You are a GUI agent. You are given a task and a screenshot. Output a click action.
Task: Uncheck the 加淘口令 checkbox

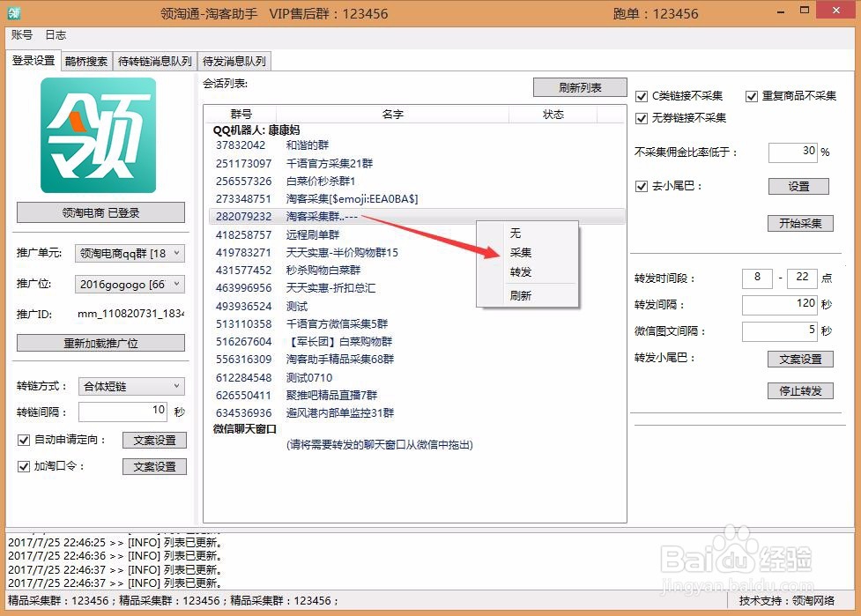pyautogui.click(x=24, y=468)
